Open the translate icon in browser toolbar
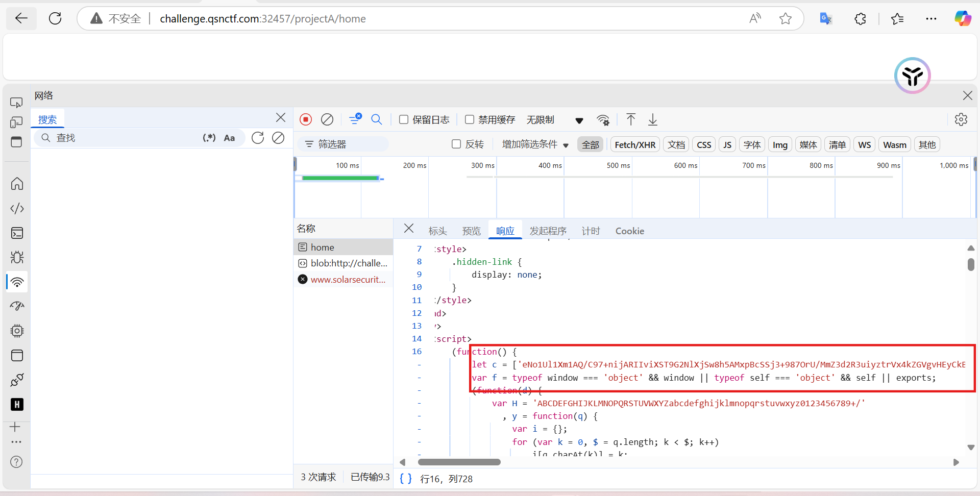 [825, 19]
